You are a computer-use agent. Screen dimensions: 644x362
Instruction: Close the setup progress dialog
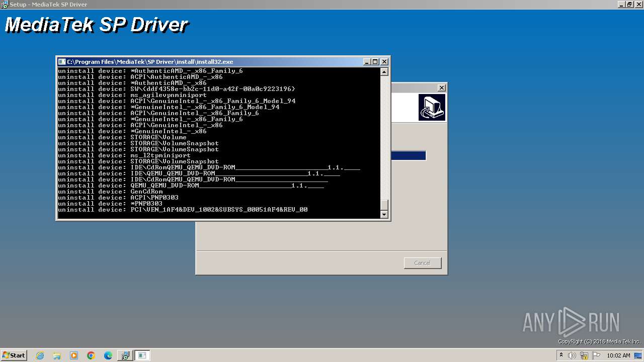tap(442, 87)
